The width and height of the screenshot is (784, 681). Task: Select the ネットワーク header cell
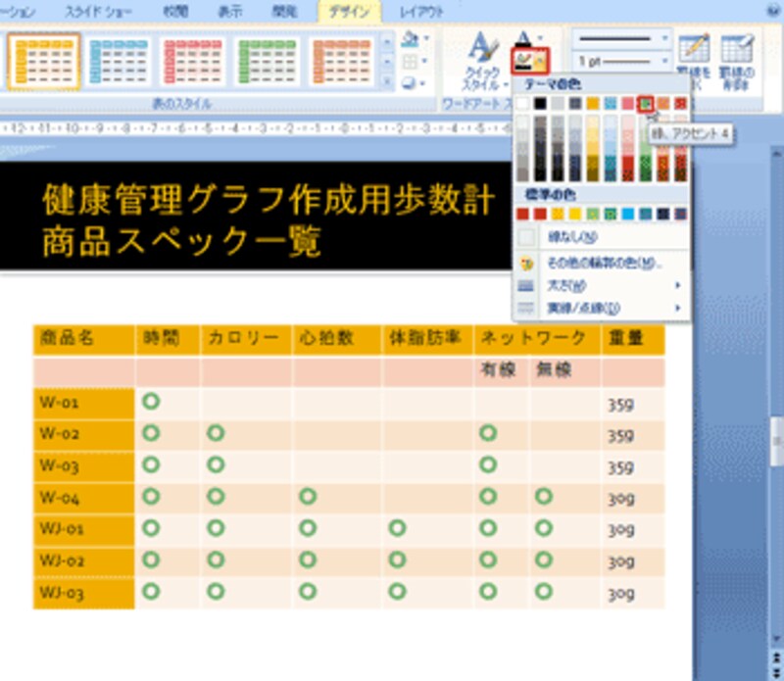tap(537, 339)
